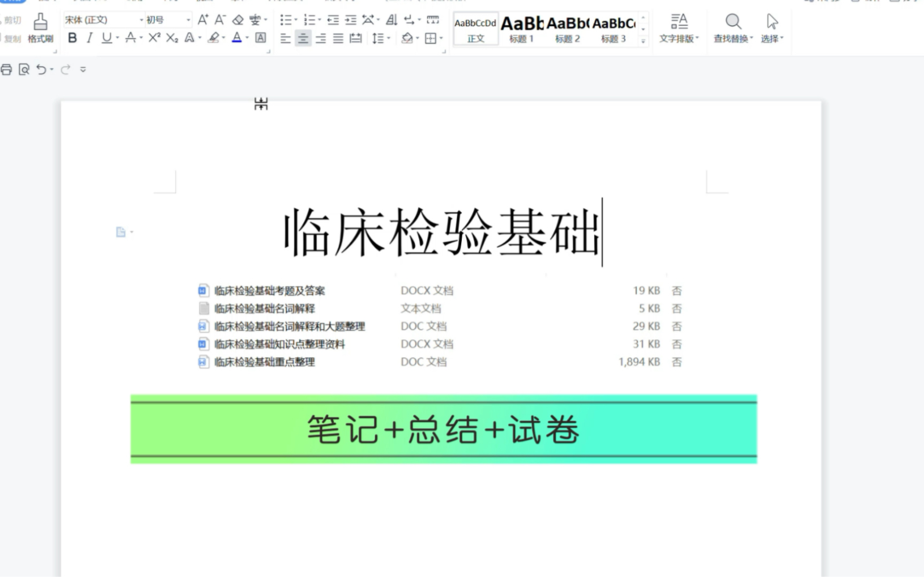Screen dimensions: 924x577
Task: Toggle strikethrough on selected text
Action: 131,38
